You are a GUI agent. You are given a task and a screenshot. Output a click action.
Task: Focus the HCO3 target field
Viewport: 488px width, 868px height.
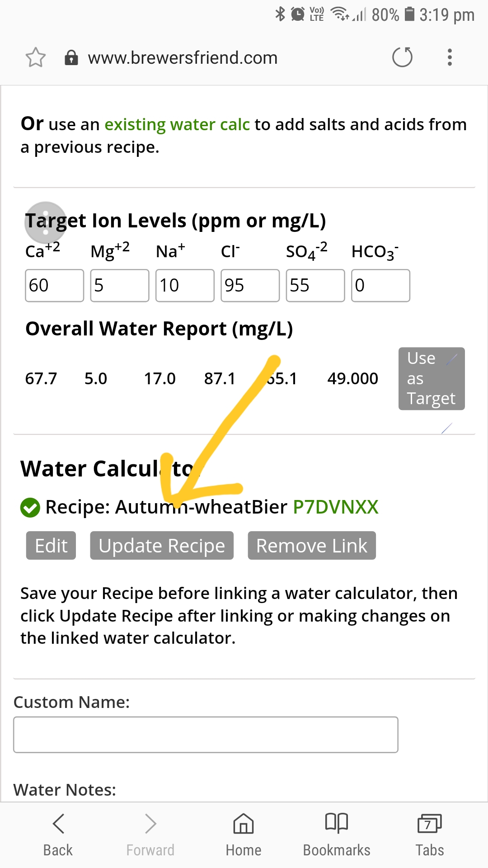click(x=380, y=285)
